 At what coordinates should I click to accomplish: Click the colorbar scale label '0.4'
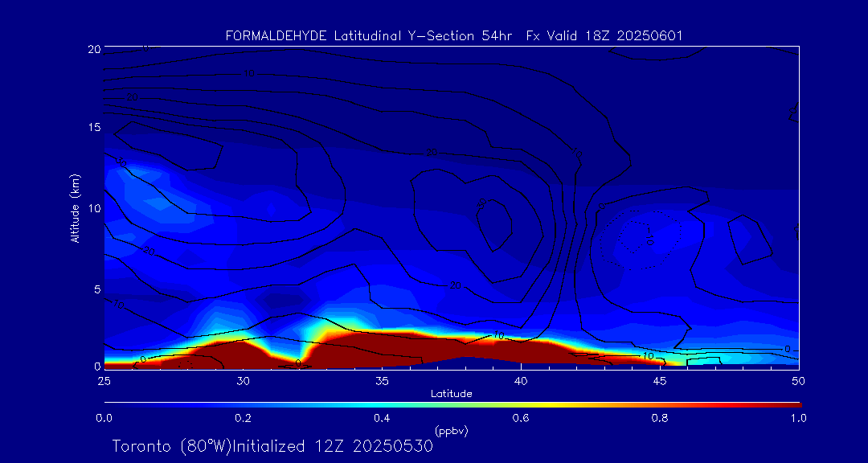click(x=382, y=418)
